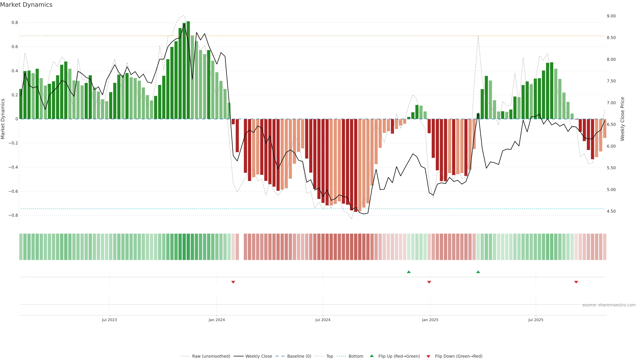Screen dimensions: 644x362
Task: Click the Market Dynamics chart title
Action: 26,5
